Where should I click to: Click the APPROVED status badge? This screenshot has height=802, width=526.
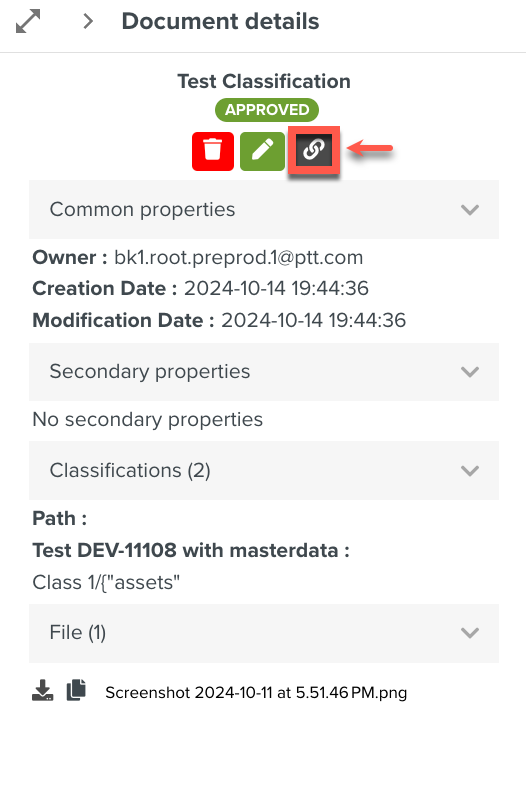[267, 110]
